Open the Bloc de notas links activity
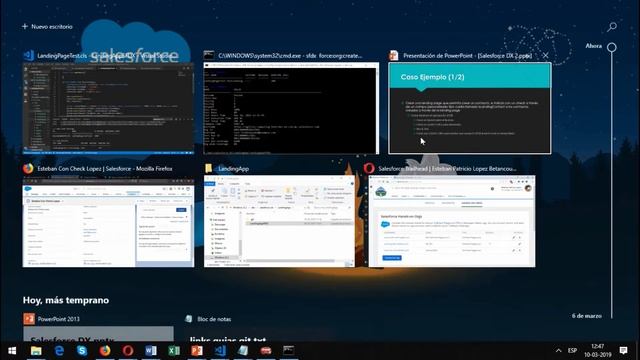 (228, 339)
